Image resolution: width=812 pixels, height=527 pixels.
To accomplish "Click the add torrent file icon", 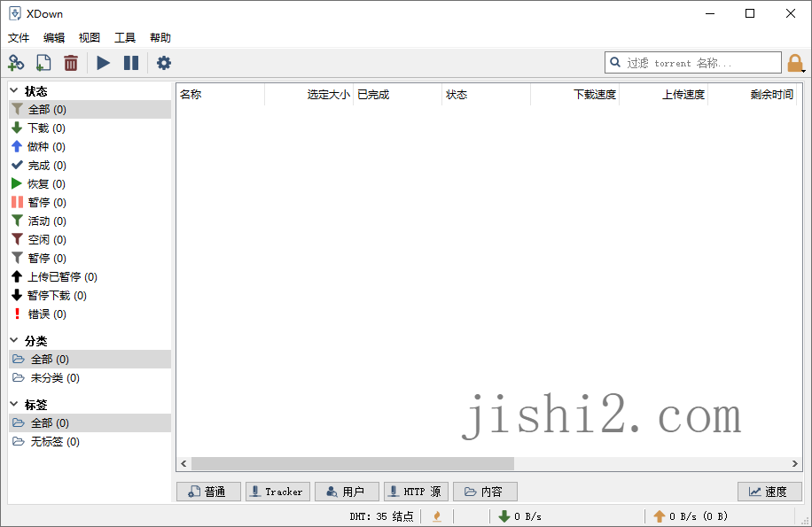I will pyautogui.click(x=43, y=63).
